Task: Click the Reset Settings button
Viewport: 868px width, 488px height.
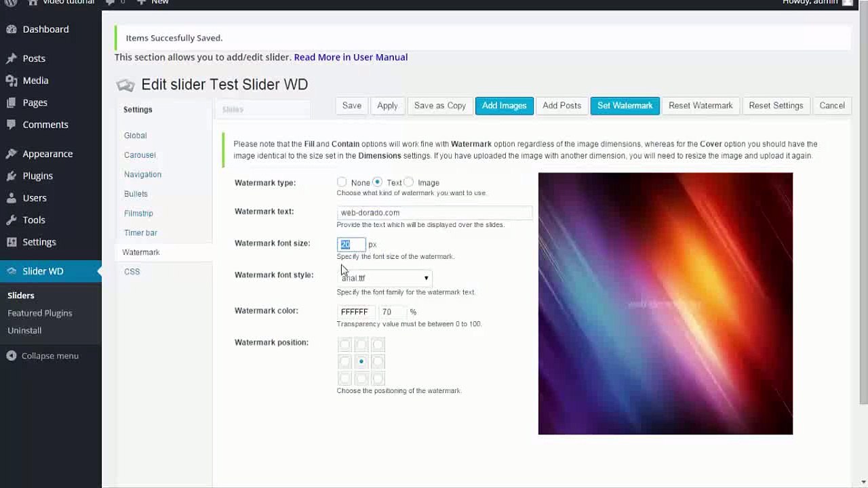Action: (x=776, y=106)
